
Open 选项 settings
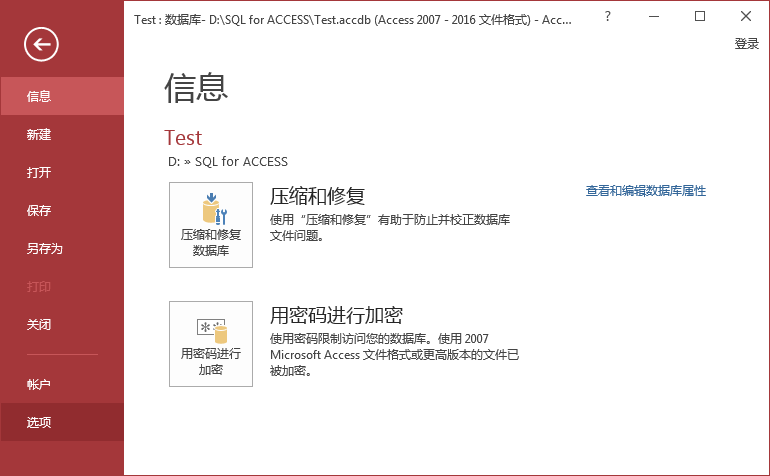click(x=62, y=422)
